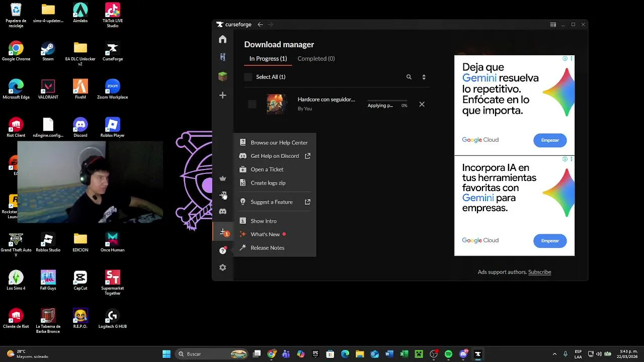The image size is (644, 362).
Task: Add a new game with the plus icon
Action: [x=223, y=95]
